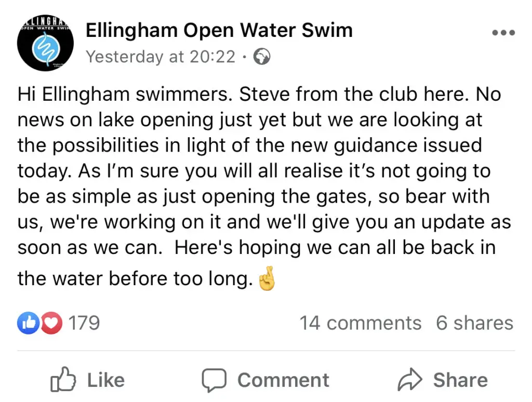The height and width of the screenshot is (402, 532).
Task: View the 6 shares list
Action: pos(475,323)
